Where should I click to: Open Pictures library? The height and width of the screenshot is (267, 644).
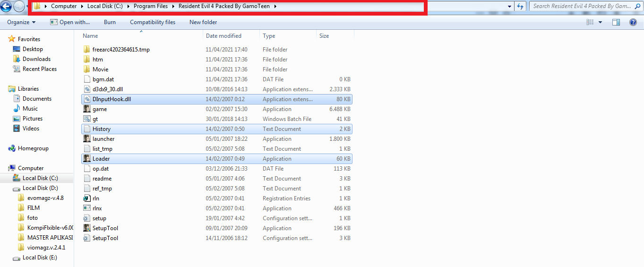click(x=33, y=119)
